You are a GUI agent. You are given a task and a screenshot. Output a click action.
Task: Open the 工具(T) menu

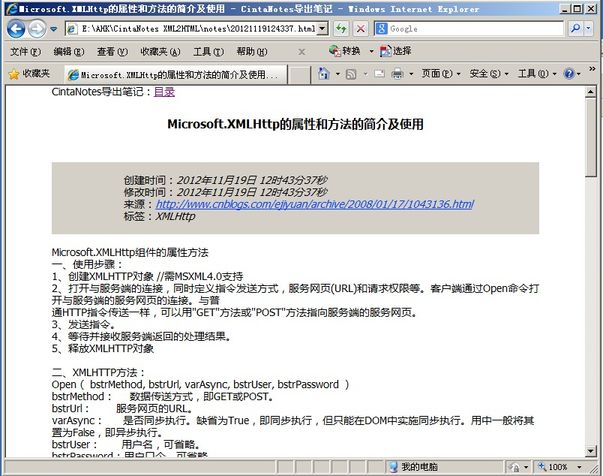pyautogui.click(x=208, y=52)
